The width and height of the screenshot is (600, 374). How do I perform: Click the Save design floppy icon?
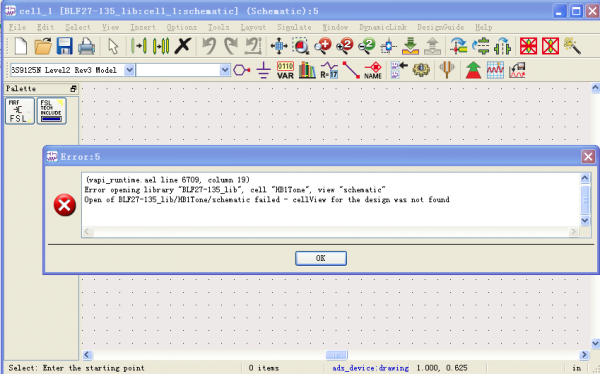65,46
